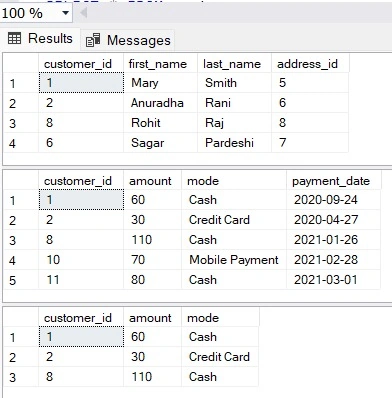Select the date cell 2020-04-27
The height and width of the screenshot is (398, 392).
coord(333,220)
